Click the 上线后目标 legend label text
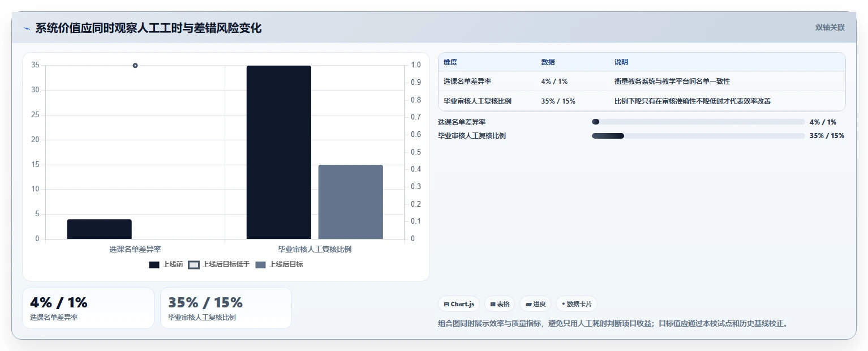This screenshot has width=868, height=351. click(x=286, y=264)
